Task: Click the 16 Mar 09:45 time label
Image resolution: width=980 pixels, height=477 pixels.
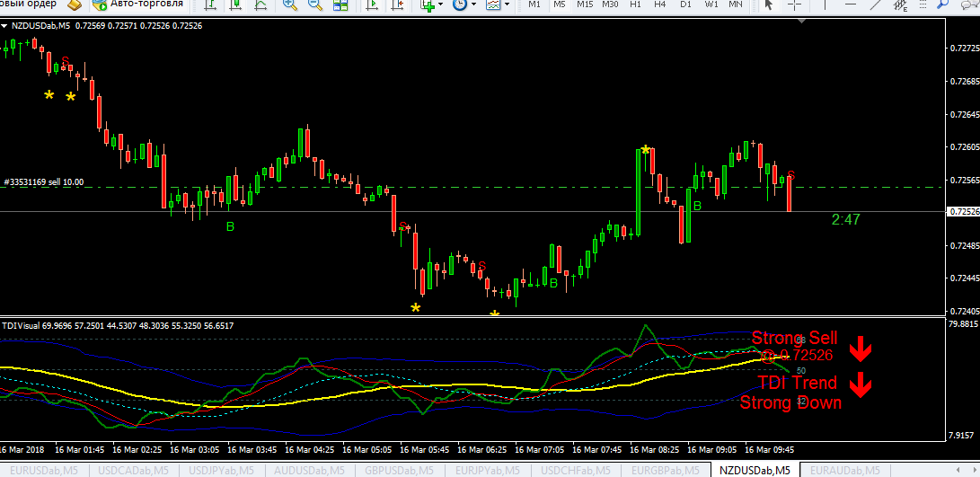Action: pos(771,449)
